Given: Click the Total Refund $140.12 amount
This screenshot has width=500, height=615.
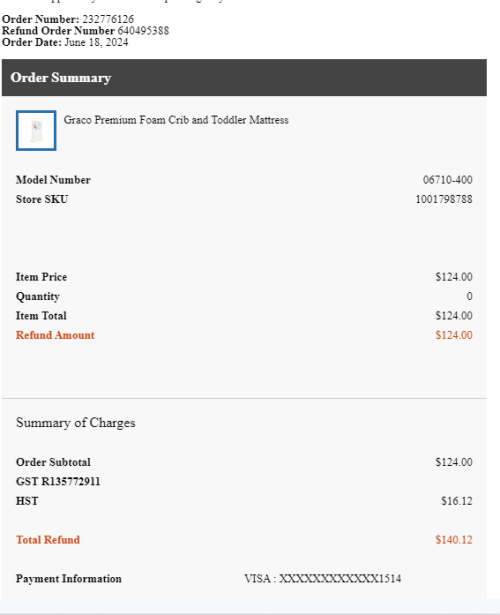Looking at the screenshot, I should tap(454, 540).
